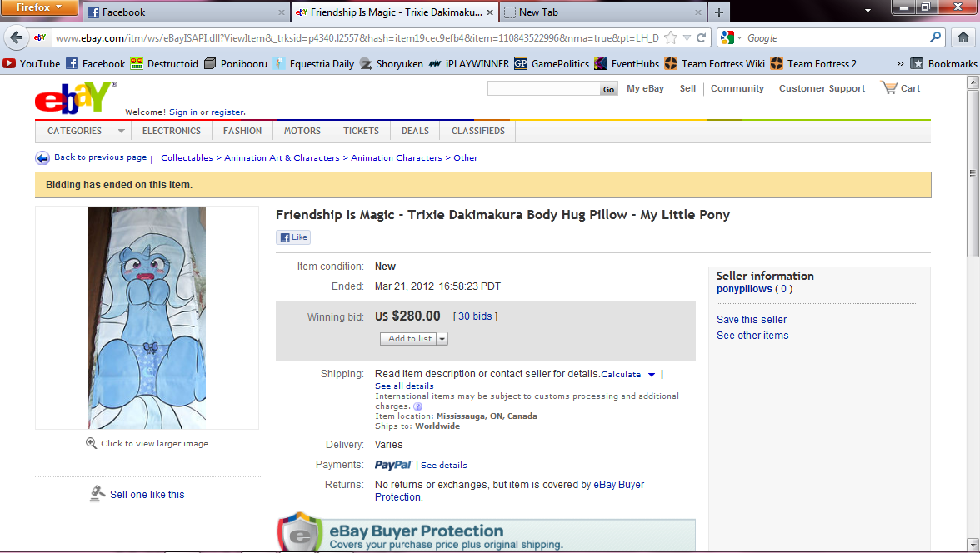Open the Firefox home page icon
980x553 pixels.
(x=963, y=37)
